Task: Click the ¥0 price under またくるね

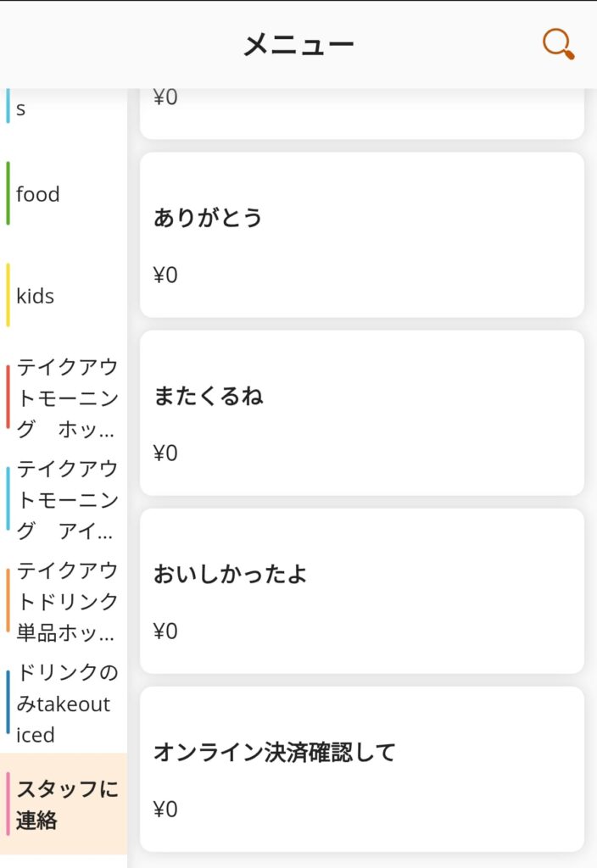Action: coord(165,453)
